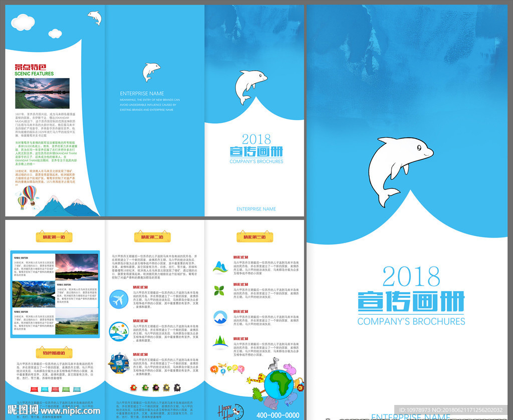Click the 特色加油站 yellow sign banner

(x=54, y=352)
